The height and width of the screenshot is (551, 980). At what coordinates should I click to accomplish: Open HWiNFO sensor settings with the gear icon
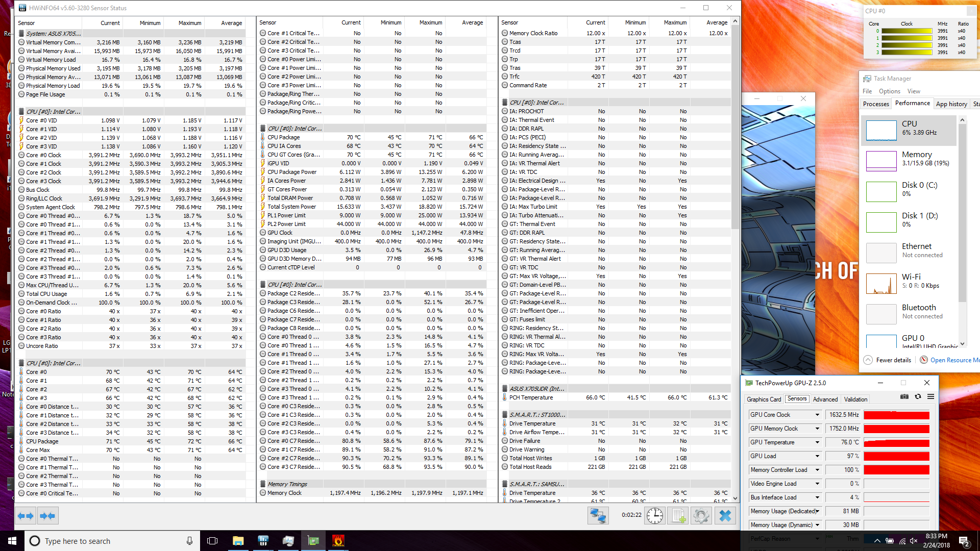click(x=701, y=516)
